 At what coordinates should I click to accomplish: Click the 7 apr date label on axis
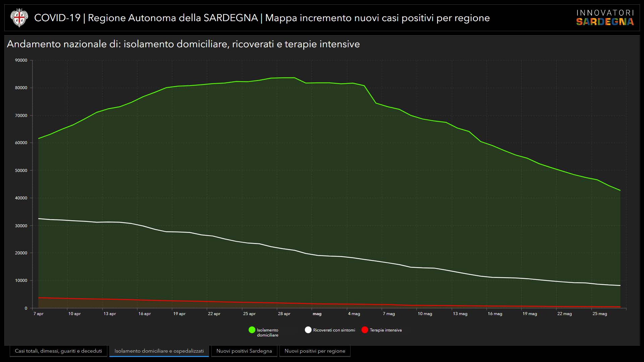(39, 314)
